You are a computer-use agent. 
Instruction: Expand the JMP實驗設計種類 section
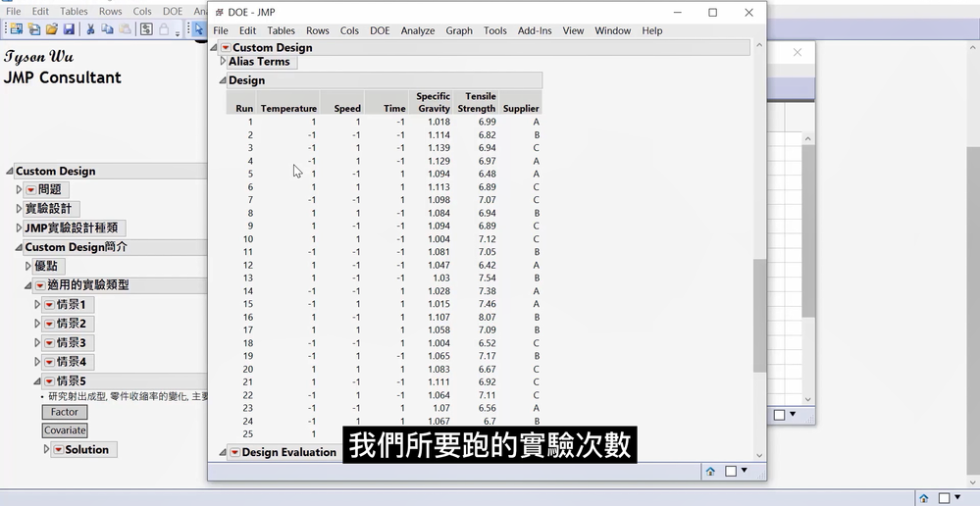tap(20, 228)
